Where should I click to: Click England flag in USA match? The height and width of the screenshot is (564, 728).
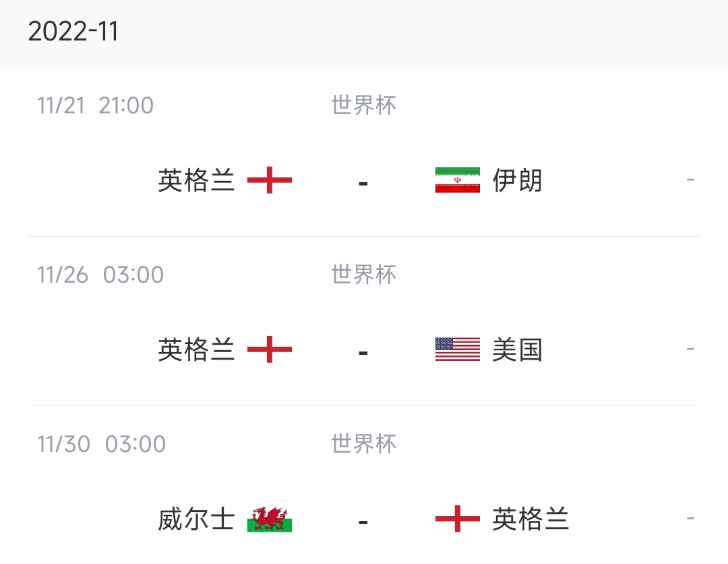coord(269,349)
